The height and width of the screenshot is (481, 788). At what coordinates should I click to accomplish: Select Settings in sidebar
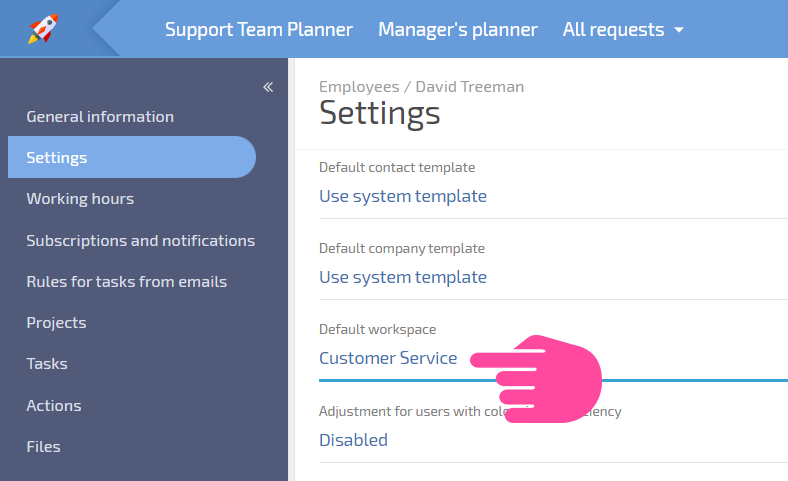[132, 157]
